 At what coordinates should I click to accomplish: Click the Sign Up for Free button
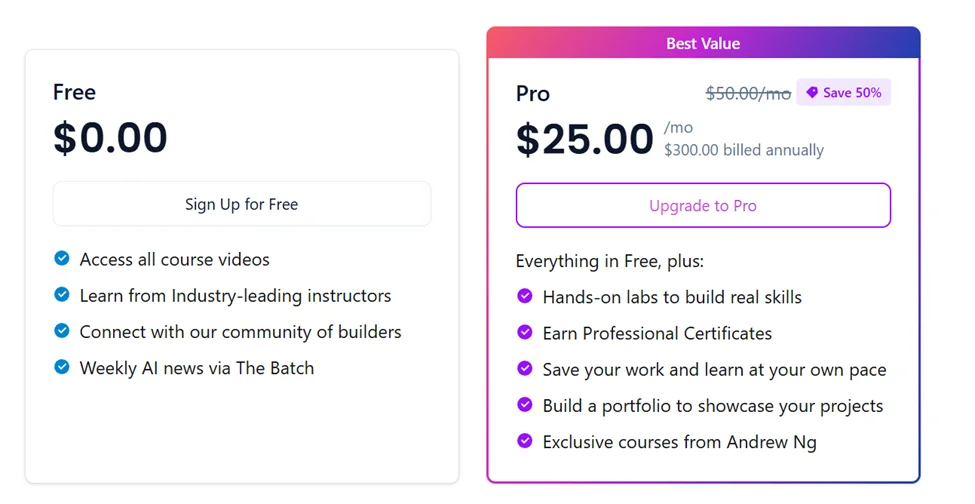tap(241, 204)
